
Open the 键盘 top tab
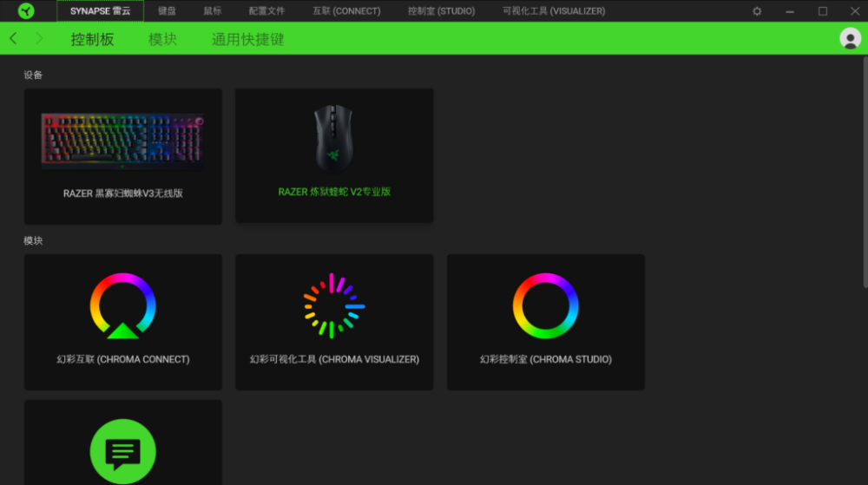coord(167,11)
